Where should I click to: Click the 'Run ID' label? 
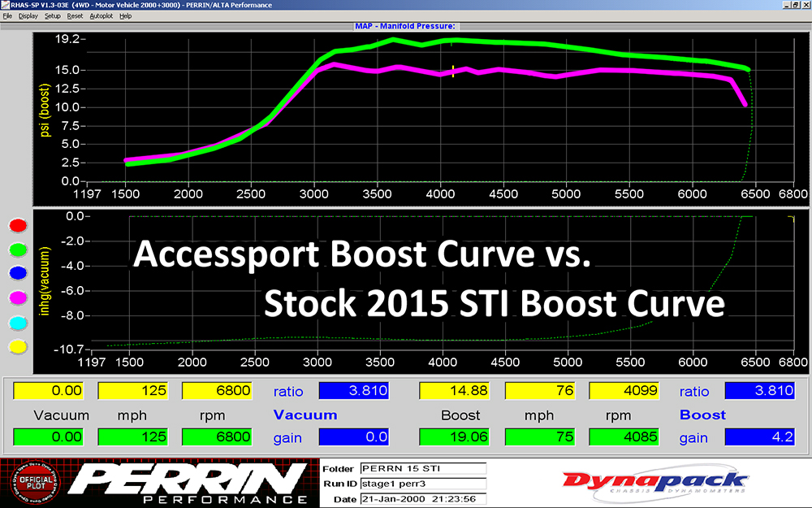point(339,484)
